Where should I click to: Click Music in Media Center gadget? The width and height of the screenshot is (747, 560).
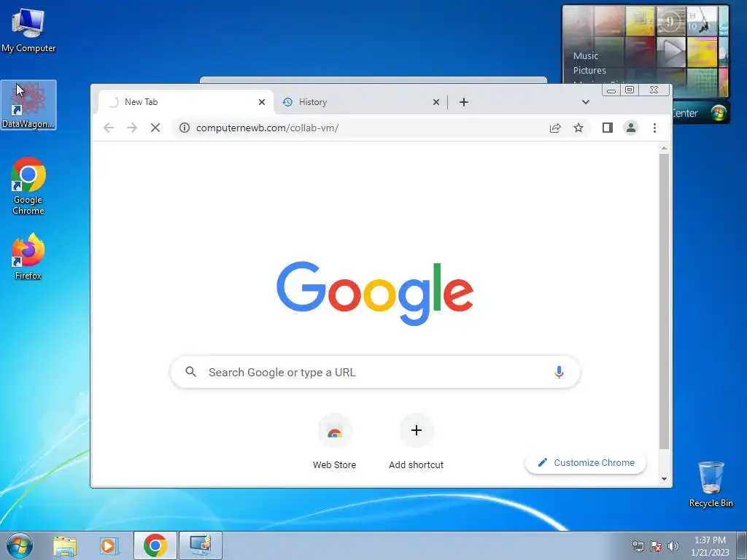click(x=586, y=55)
